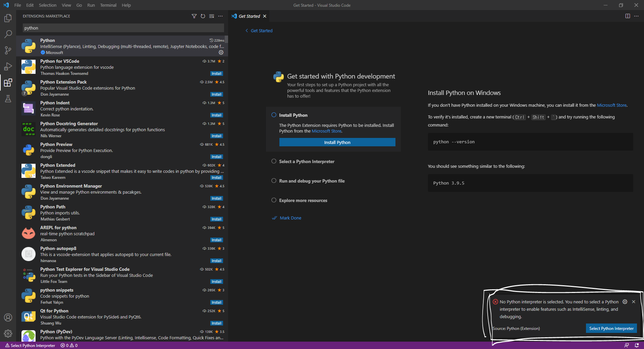Screen dimensions: 644x349
Task: Click the extensions list scrollbar
Action: (x=226, y=39)
